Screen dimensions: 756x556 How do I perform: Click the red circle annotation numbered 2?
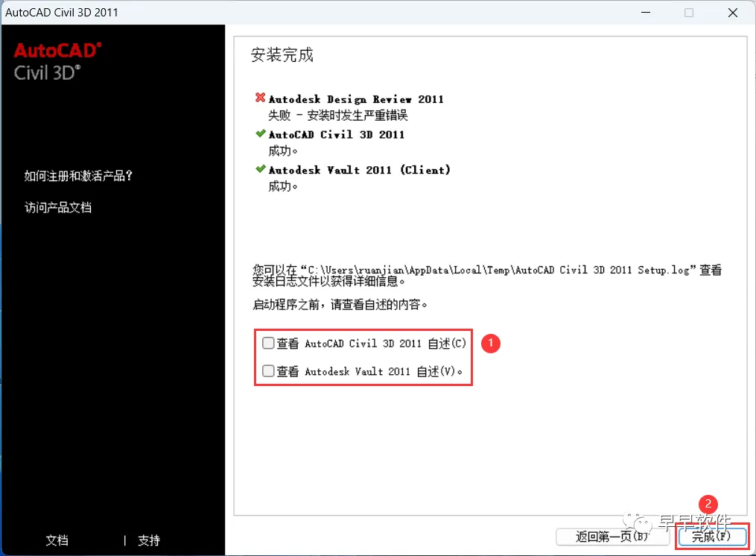[708, 505]
